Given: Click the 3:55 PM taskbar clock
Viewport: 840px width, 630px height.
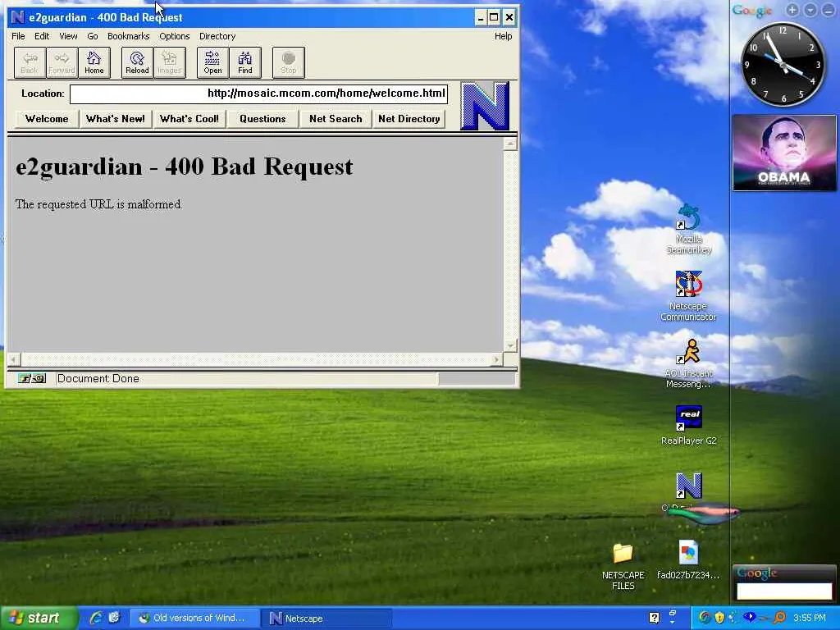Looking at the screenshot, I should (810, 618).
